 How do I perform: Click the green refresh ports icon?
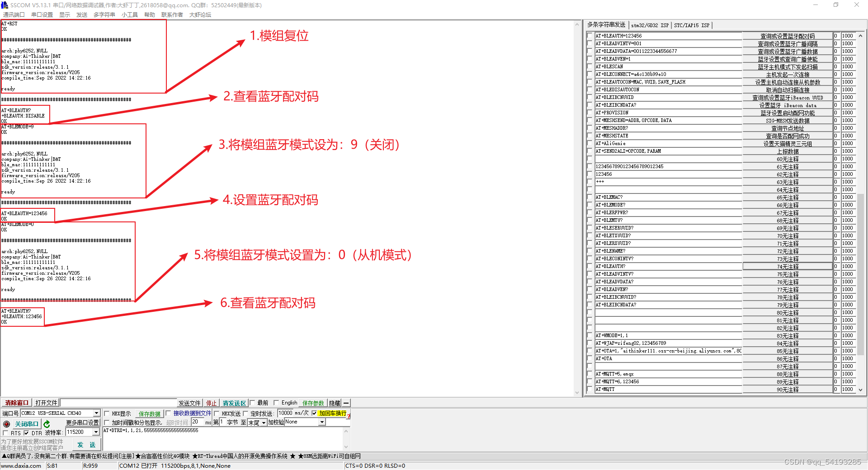point(47,424)
